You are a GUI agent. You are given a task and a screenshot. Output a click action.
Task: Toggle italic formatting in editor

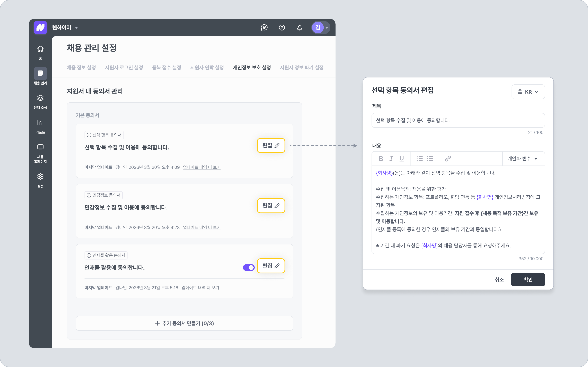391,159
